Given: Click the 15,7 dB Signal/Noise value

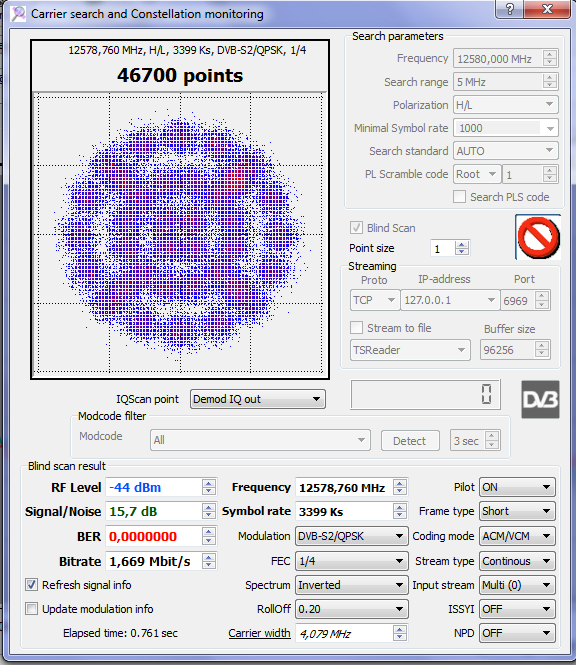Looking at the screenshot, I should pyautogui.click(x=133, y=511).
